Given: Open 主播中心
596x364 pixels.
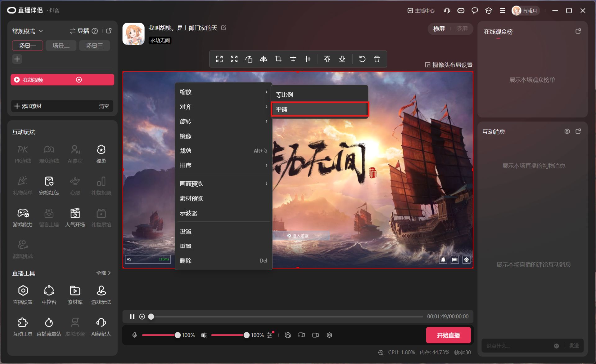Looking at the screenshot, I should 421,11.
